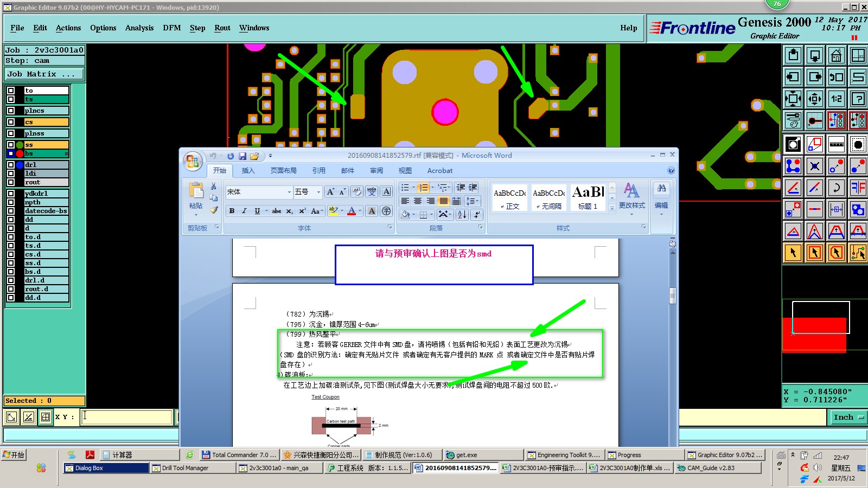Apply the 无间隔 style
Screen dimensions: 868x488
548,197
